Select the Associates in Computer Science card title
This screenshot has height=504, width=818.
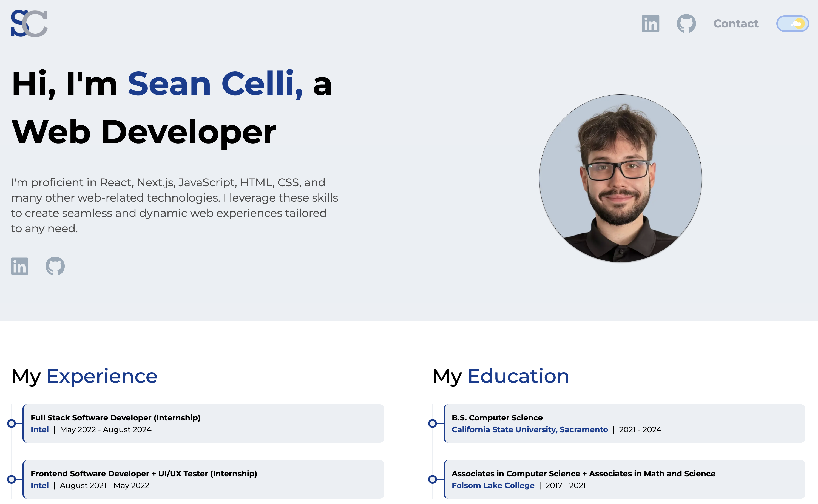tap(583, 474)
